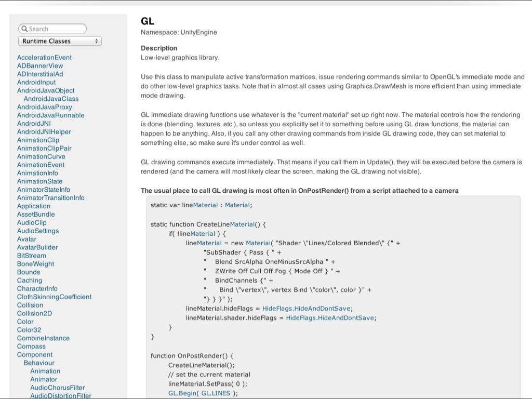The height and width of the screenshot is (399, 532).
Task: Click the GL.Begin code link
Action: (x=182, y=394)
